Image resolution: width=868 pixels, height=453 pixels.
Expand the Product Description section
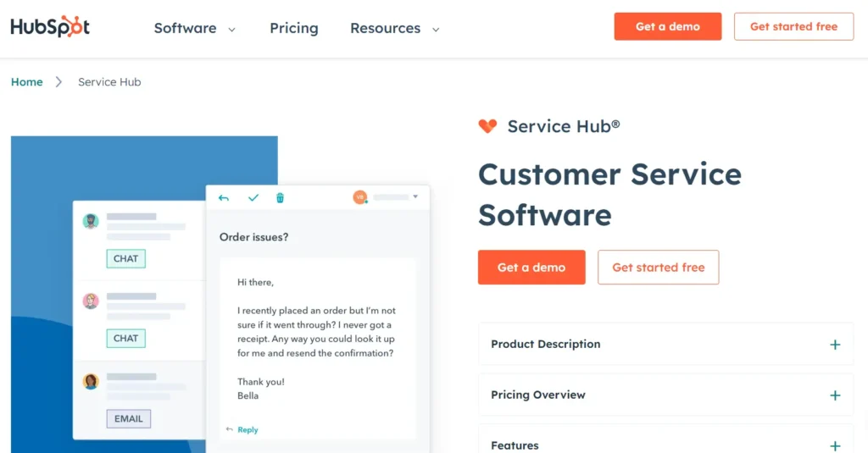tap(835, 345)
